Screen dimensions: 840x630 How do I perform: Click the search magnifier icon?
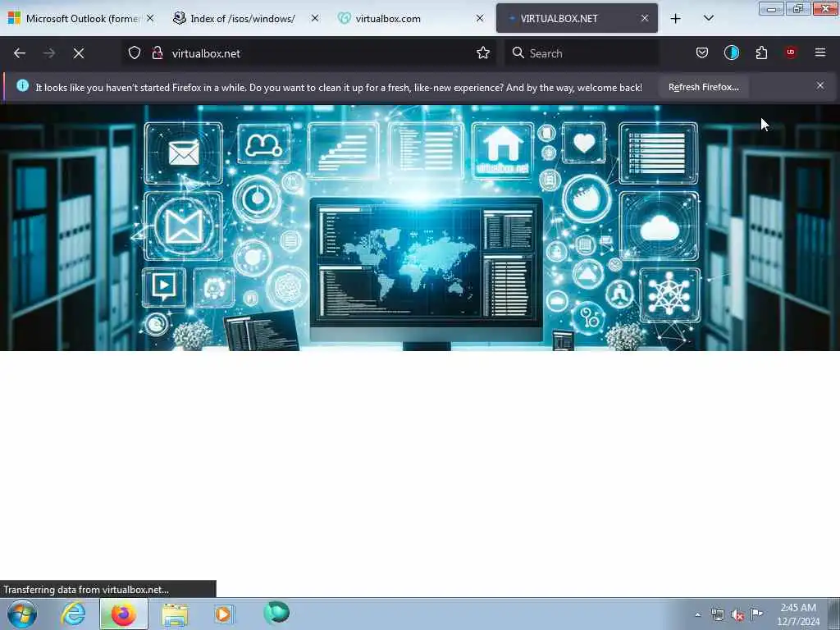click(x=518, y=52)
